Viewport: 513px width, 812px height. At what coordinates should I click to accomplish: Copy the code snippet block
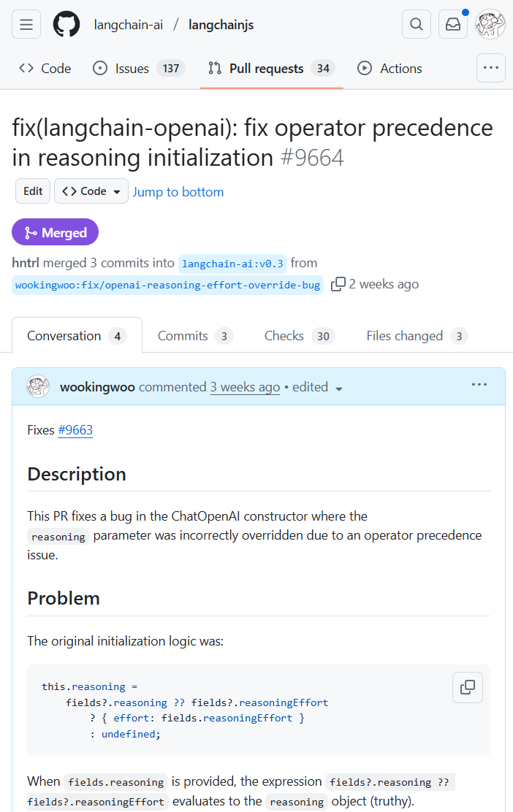[467, 687]
